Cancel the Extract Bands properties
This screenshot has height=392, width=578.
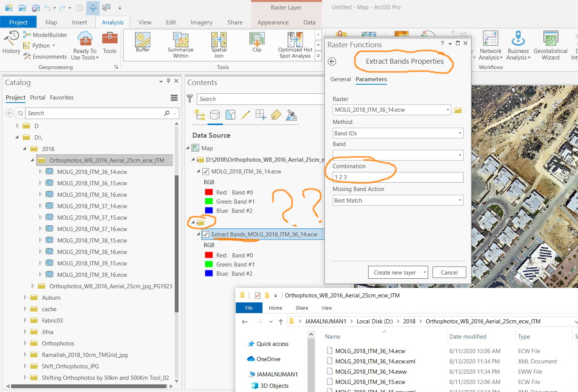449,272
